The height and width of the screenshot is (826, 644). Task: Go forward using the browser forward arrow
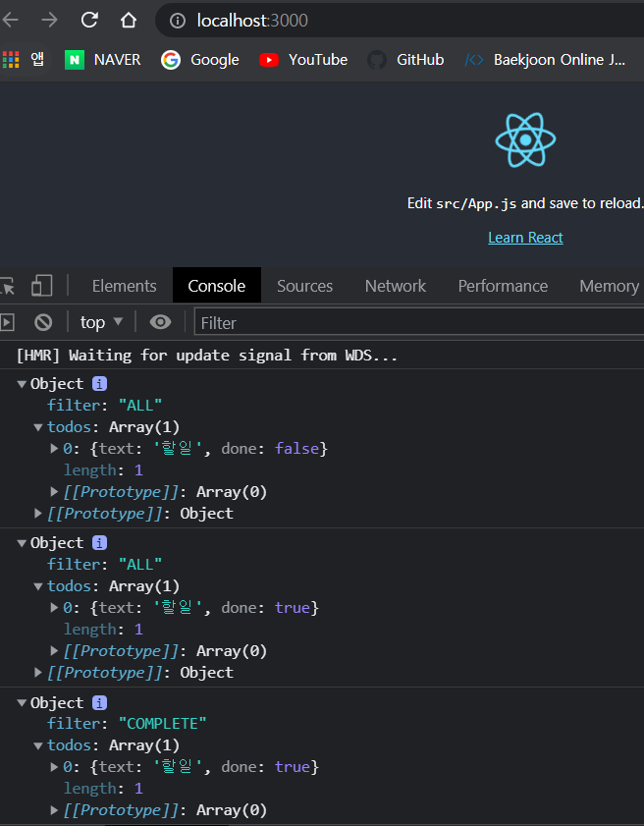point(49,20)
